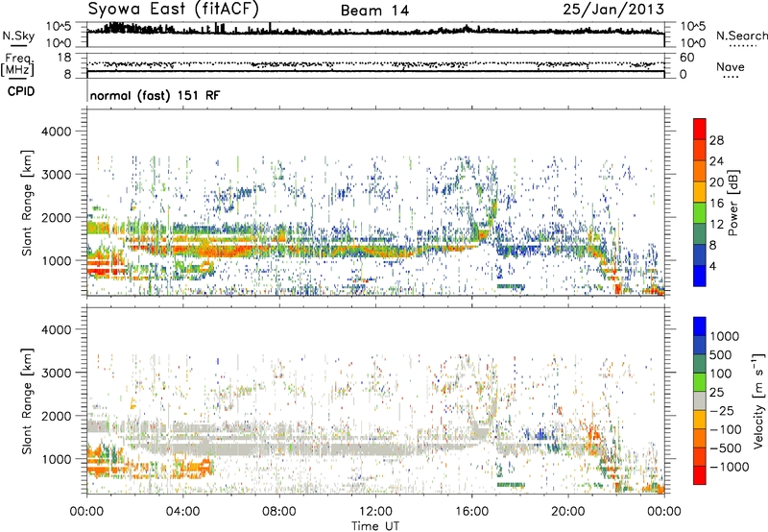The width and height of the screenshot is (768, 532).
Task: Click the "CPID" label
Action: click(x=21, y=91)
